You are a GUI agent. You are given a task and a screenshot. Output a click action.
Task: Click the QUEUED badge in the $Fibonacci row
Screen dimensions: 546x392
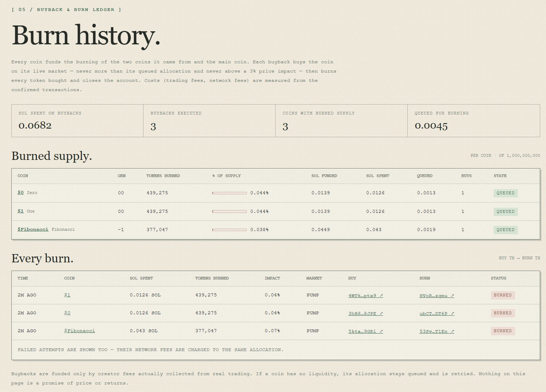[506, 230]
